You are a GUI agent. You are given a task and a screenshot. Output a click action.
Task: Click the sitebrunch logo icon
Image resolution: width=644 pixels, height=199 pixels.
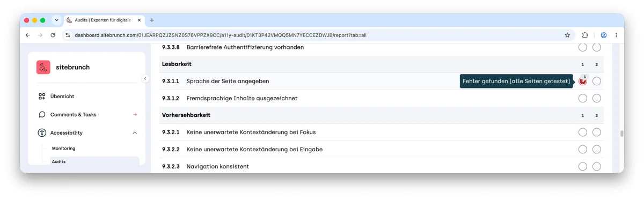[x=43, y=67]
